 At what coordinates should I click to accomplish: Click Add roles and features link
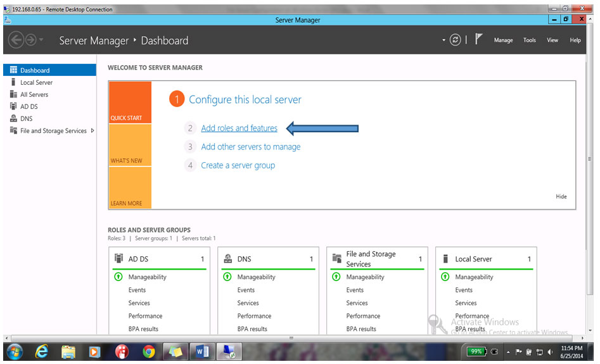(x=239, y=128)
